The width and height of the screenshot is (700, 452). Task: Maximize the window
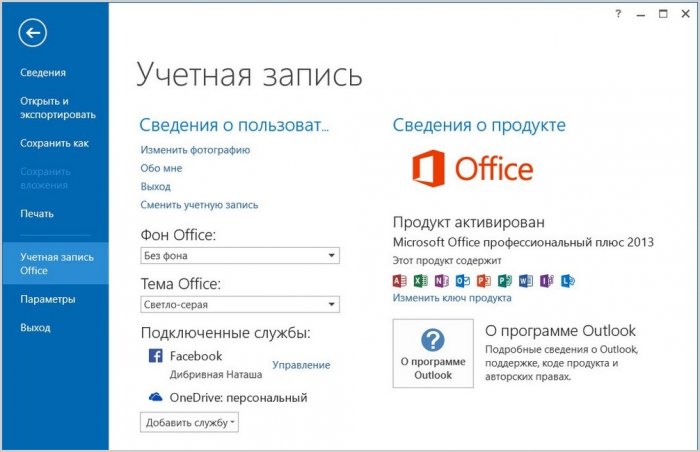click(x=663, y=14)
